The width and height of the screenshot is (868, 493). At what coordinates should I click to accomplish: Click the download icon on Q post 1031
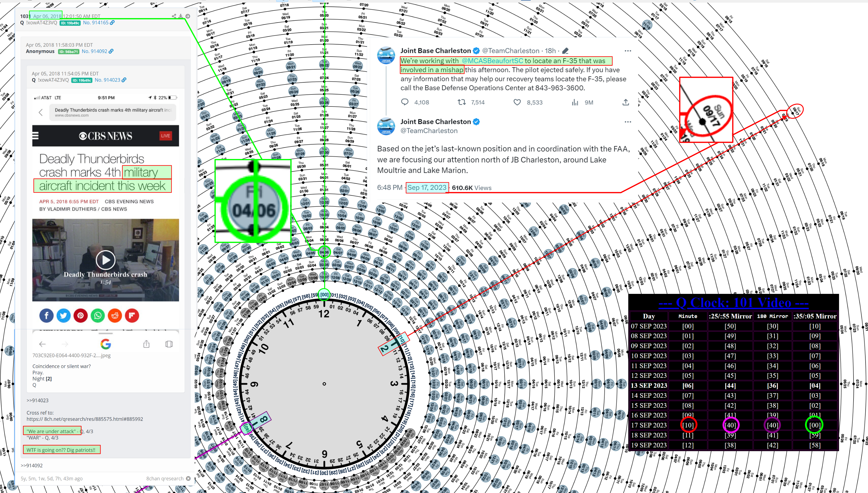(181, 16)
